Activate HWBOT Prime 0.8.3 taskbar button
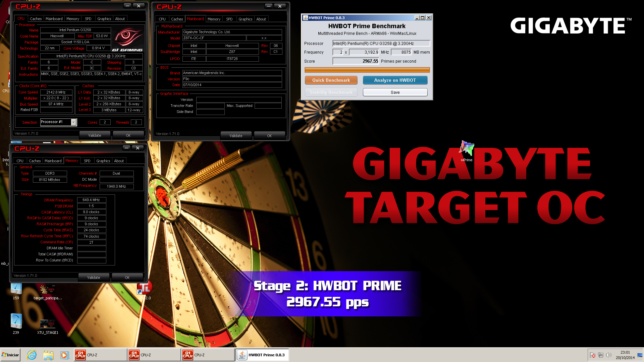This screenshot has width=644, height=362. pyautogui.click(x=262, y=355)
